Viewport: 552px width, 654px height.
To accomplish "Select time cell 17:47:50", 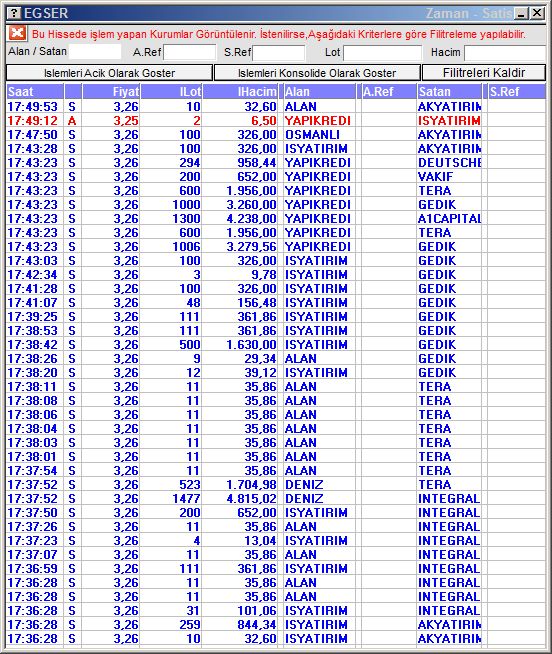I will click(33, 135).
